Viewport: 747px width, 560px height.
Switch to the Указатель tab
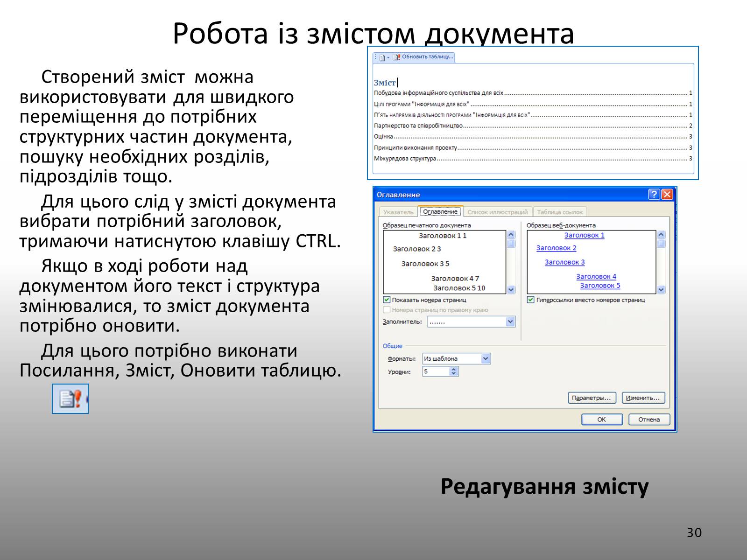tap(398, 212)
